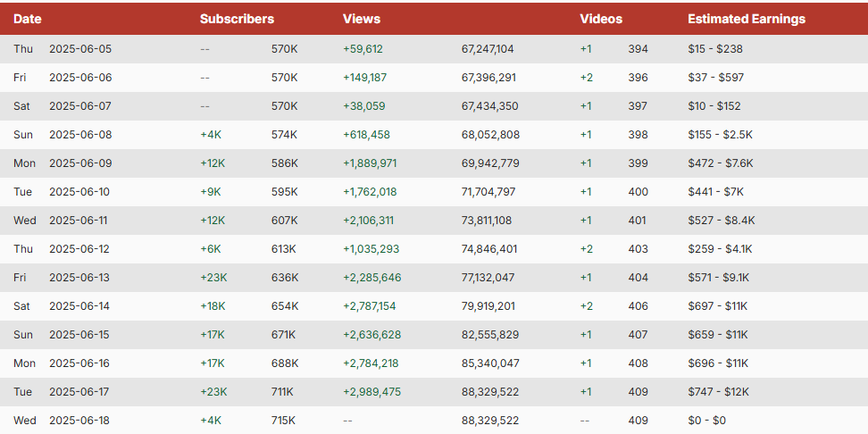Click the Views column header
This screenshot has width=868, height=434.
362,19
